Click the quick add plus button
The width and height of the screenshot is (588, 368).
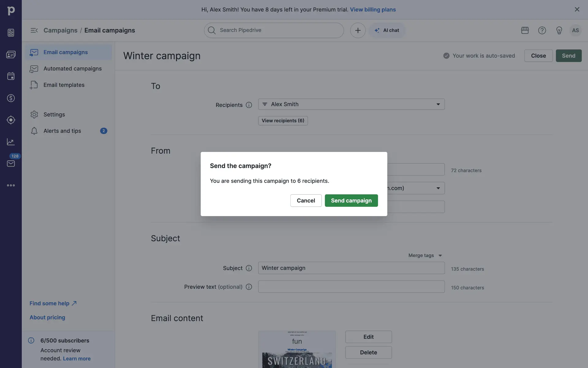(x=358, y=30)
